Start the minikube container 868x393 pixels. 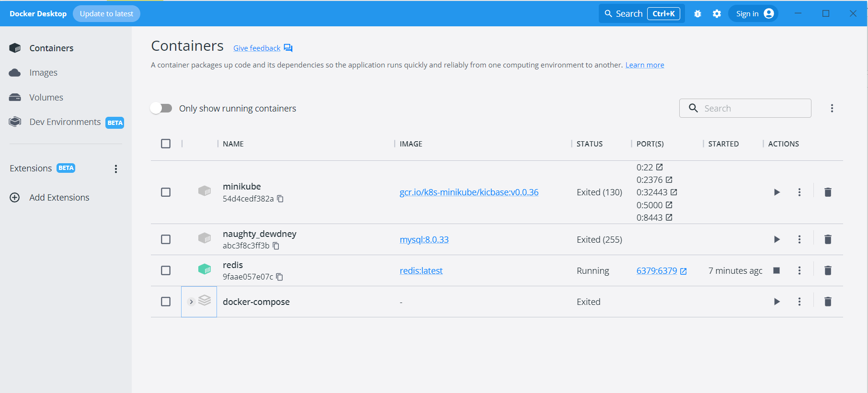777,192
